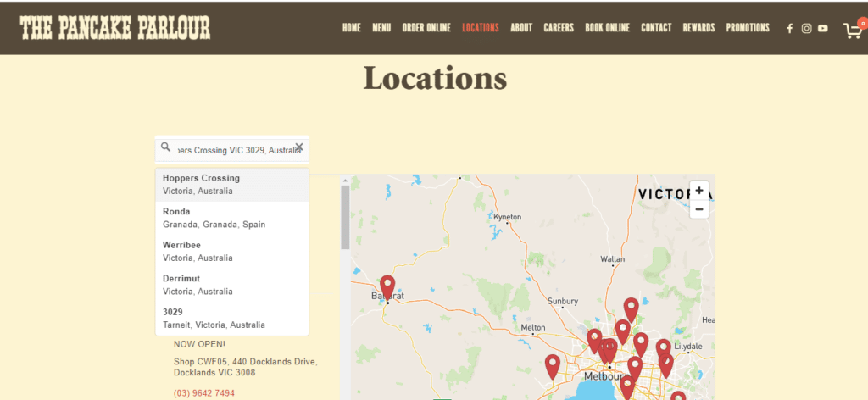Choose Derrimut suggestion
Viewport: 868px width, 400px height.
click(x=232, y=285)
